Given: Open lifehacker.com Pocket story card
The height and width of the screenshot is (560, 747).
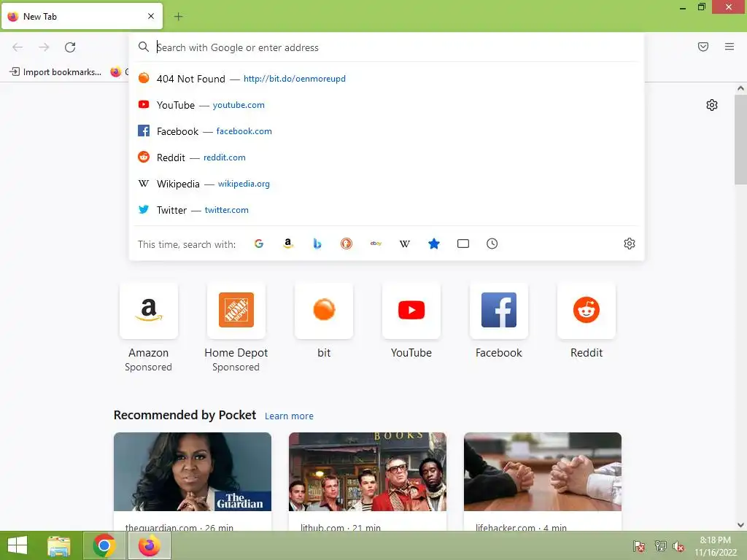Looking at the screenshot, I should [x=543, y=481].
